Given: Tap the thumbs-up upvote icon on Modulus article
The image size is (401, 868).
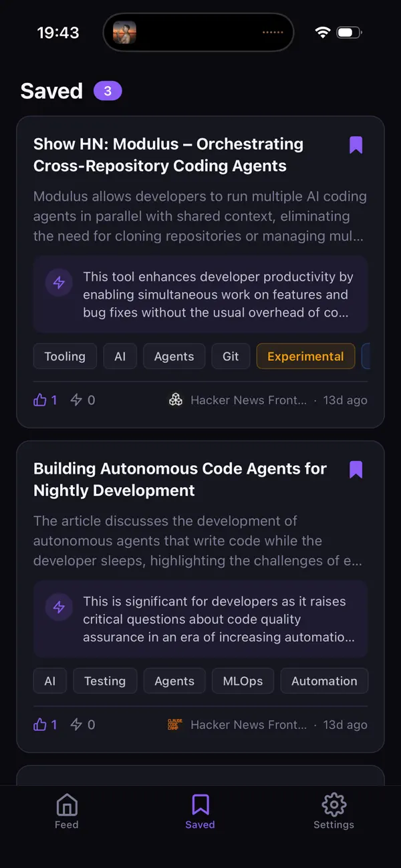Looking at the screenshot, I should point(41,400).
